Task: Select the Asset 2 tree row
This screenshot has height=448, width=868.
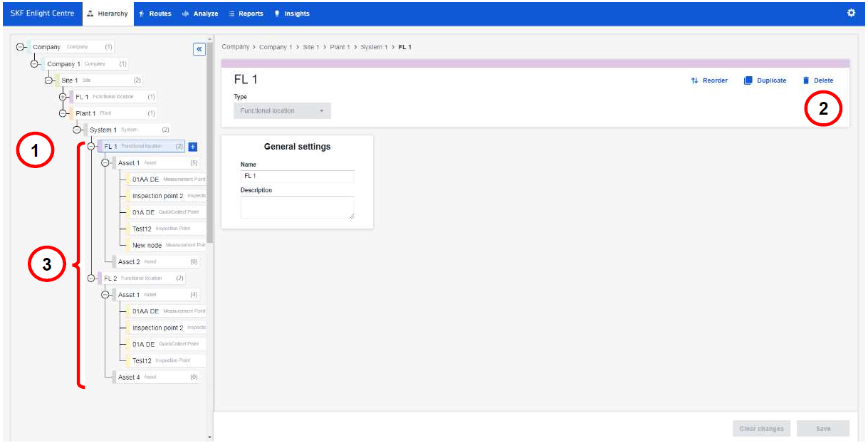Action: (156, 262)
